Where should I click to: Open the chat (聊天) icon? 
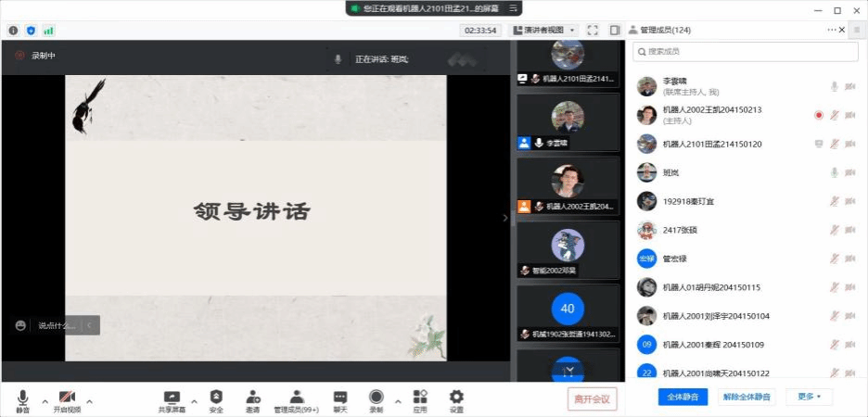click(x=340, y=397)
